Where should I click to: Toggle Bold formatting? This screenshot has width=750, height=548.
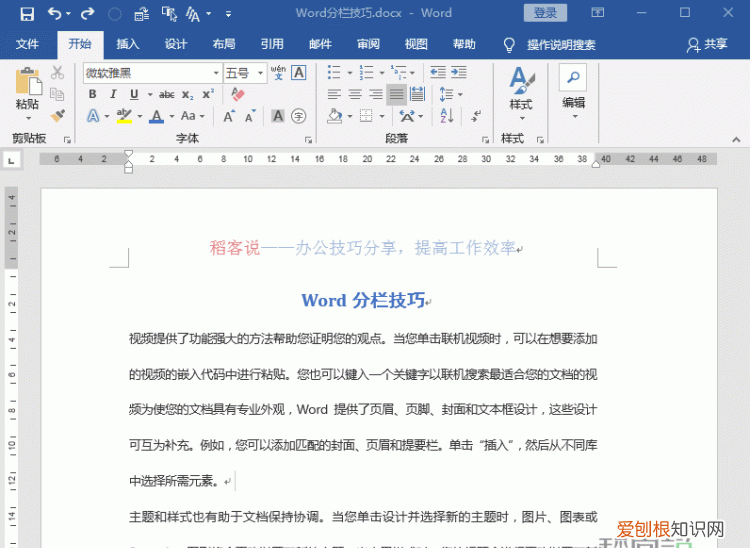93,94
